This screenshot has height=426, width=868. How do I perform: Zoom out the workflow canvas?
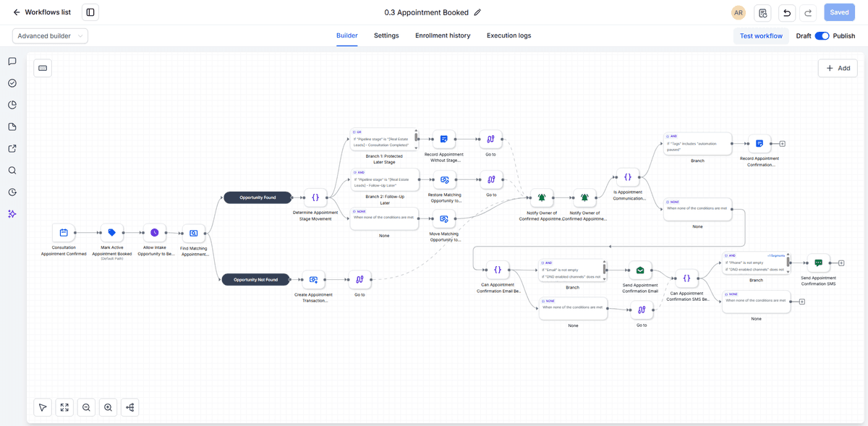click(86, 407)
